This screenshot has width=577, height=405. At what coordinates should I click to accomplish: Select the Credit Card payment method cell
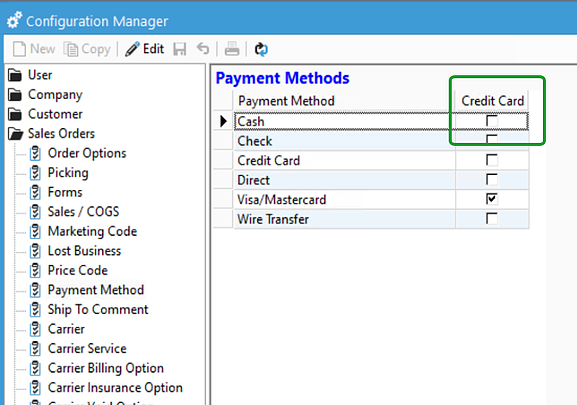(344, 160)
